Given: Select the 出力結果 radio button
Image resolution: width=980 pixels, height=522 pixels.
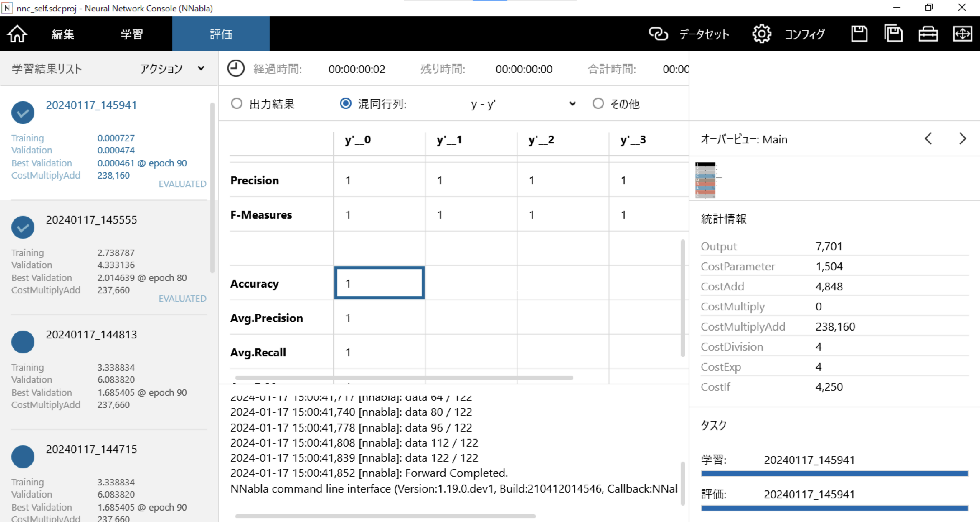Looking at the screenshot, I should pyautogui.click(x=237, y=103).
